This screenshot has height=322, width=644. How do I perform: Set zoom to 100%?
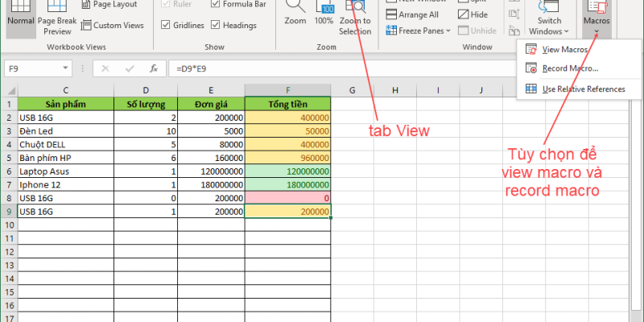324,13
